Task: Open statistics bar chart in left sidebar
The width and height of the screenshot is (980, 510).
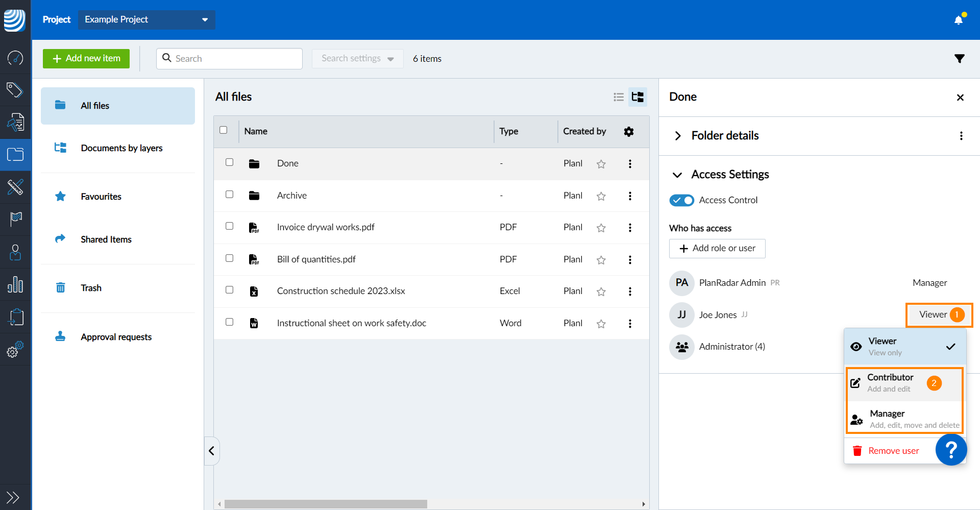Action: click(15, 284)
